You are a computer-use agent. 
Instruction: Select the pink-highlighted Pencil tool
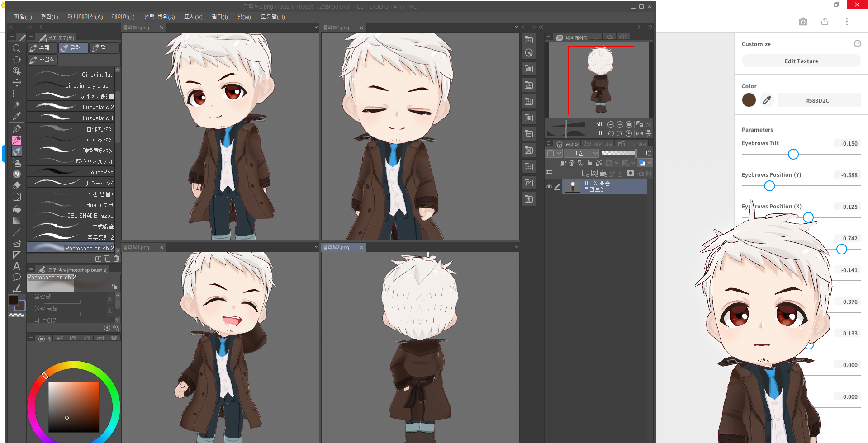17,140
